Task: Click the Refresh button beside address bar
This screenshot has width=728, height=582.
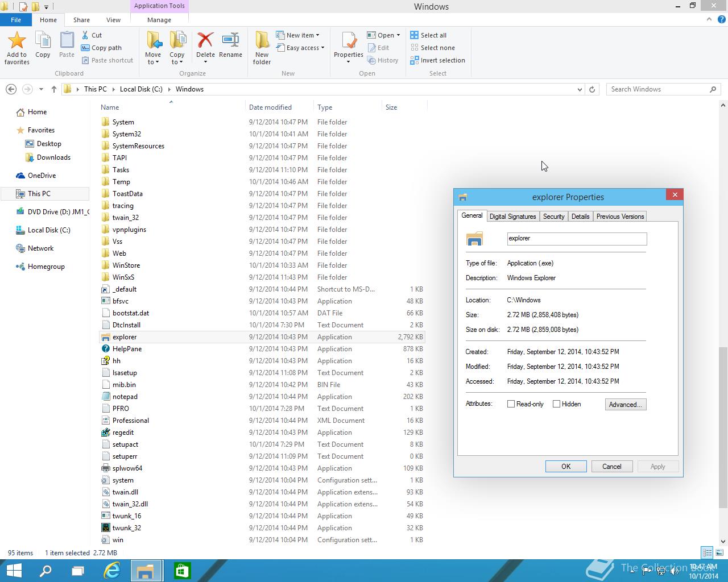Action: point(592,89)
